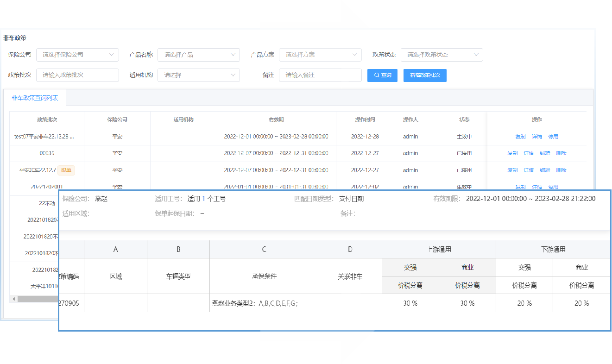The height and width of the screenshot is (364, 612).
Task: Click the 操作时间 column header
Action: point(365,119)
